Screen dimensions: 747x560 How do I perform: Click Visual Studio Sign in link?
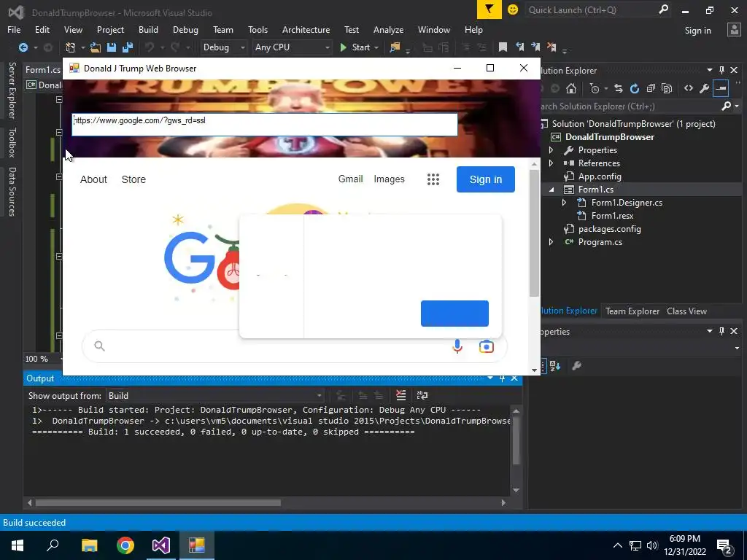point(698,30)
